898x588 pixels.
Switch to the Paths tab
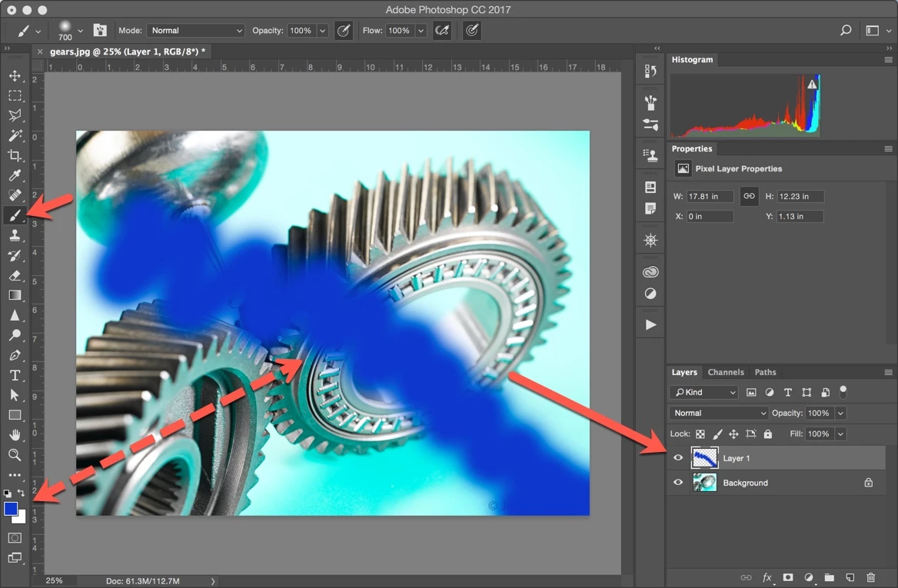765,372
